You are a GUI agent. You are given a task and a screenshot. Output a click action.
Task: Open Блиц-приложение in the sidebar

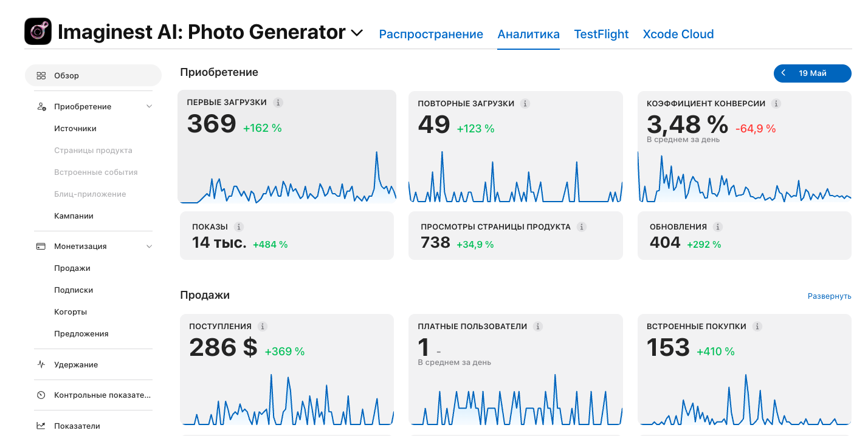click(90, 194)
